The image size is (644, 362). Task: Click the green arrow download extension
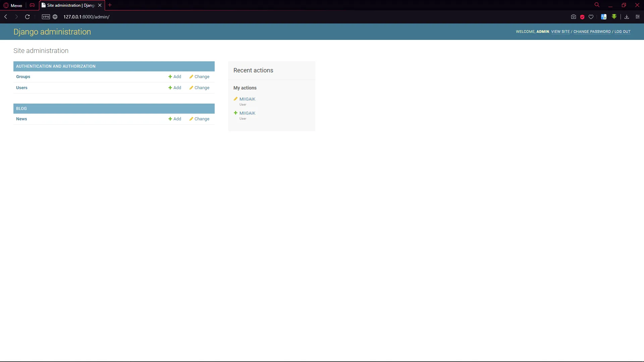(614, 17)
